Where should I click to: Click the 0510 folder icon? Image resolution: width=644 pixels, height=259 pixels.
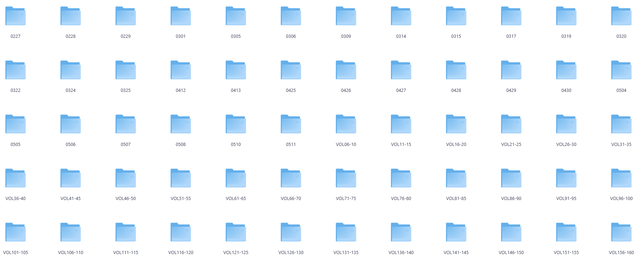[236, 124]
